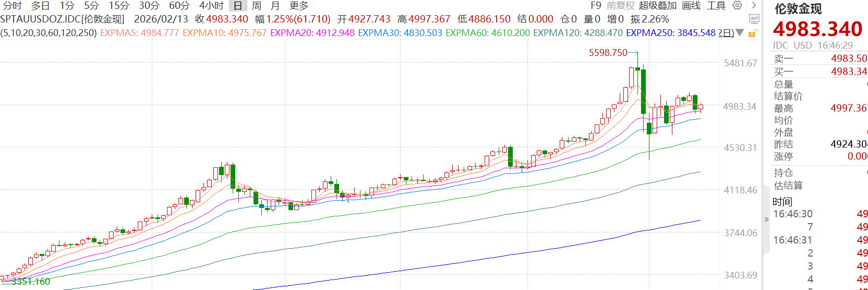Select the 60分 period tab
The width and height of the screenshot is (868, 290).
point(179,5)
